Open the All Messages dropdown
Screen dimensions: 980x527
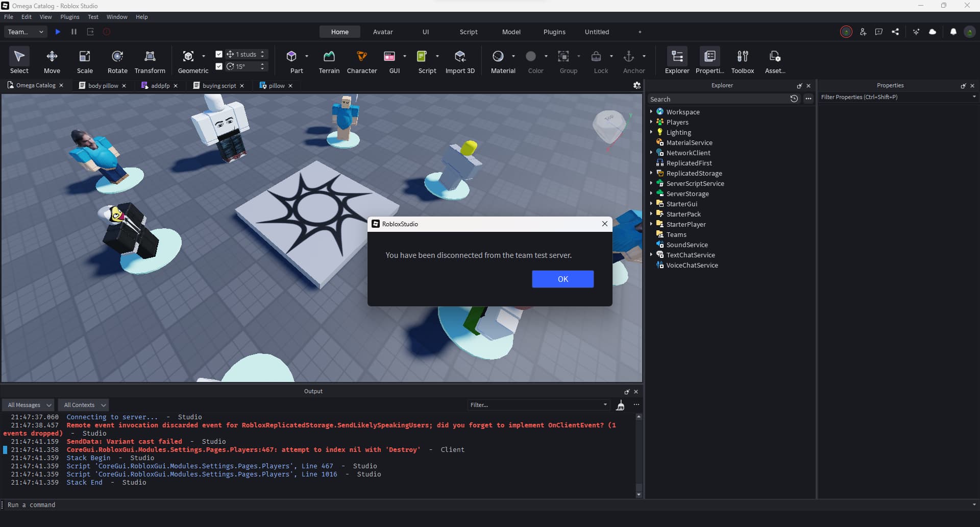click(29, 405)
